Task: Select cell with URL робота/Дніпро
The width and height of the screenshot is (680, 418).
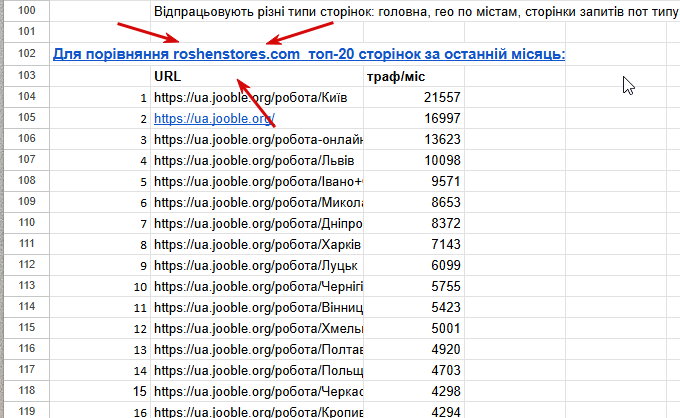Action: (257, 223)
